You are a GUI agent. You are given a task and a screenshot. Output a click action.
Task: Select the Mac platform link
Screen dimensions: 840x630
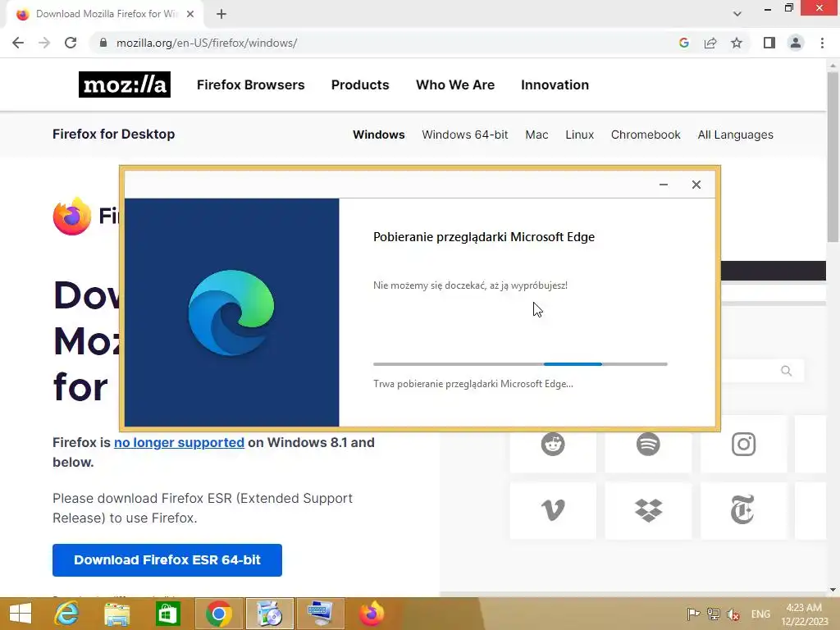536,135
